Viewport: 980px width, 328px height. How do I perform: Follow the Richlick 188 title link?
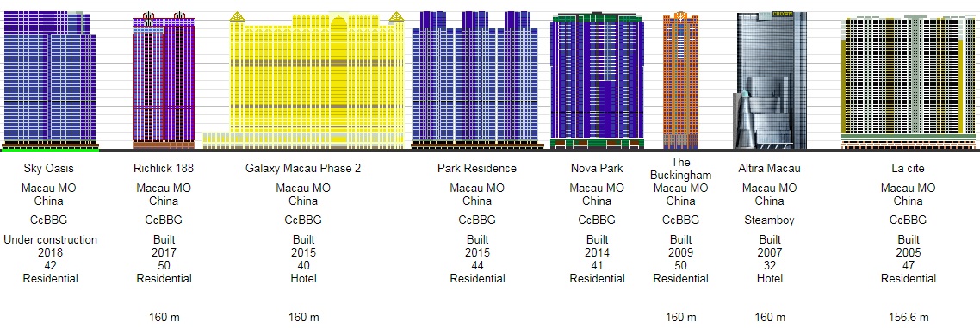[164, 168]
